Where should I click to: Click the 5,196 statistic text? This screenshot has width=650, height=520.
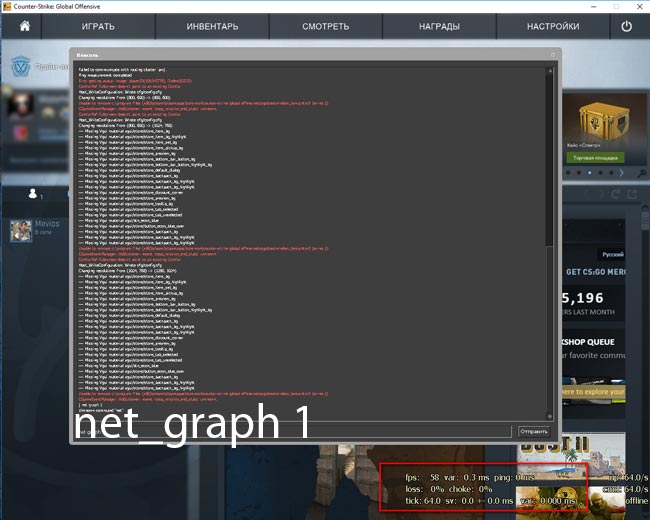coord(583,298)
